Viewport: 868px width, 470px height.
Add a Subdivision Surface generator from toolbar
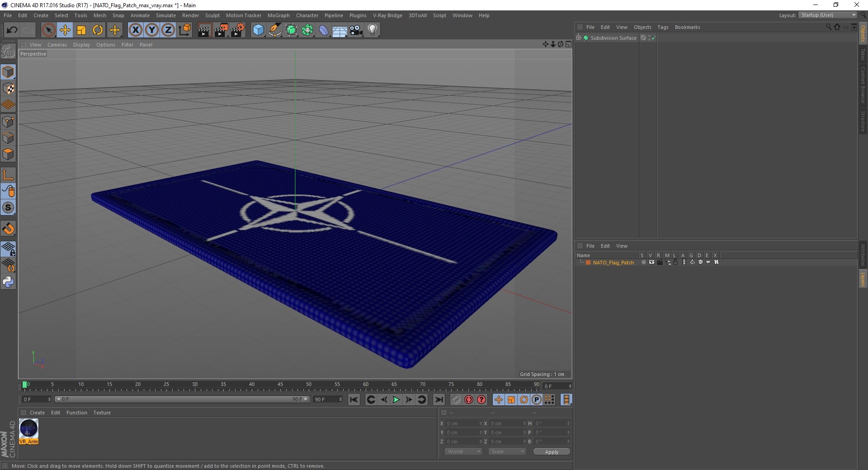(x=291, y=30)
